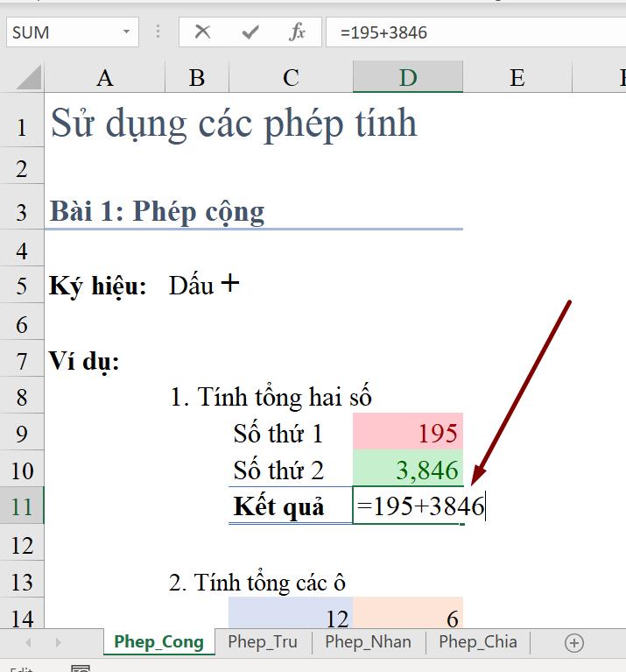Click the formula bar expand dots handle
Screen dimensions: 626x672
coord(158,32)
